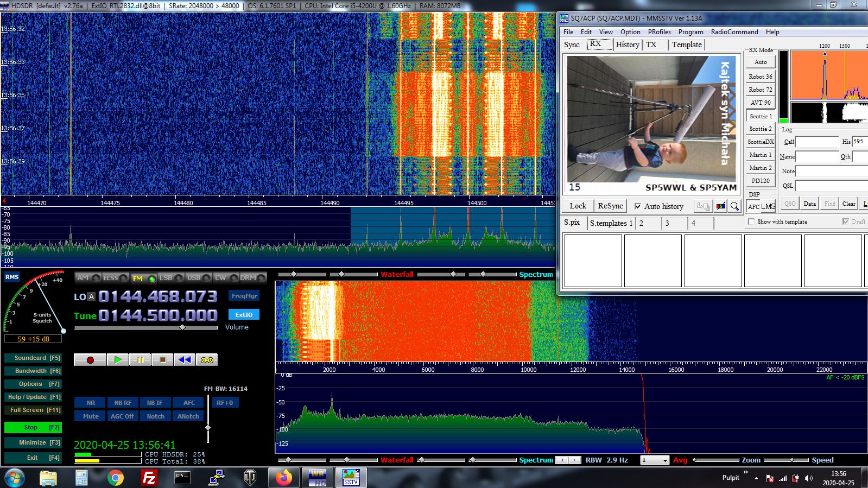This screenshot has height=488, width=868.
Task: Click the ReSync button
Action: click(x=610, y=206)
